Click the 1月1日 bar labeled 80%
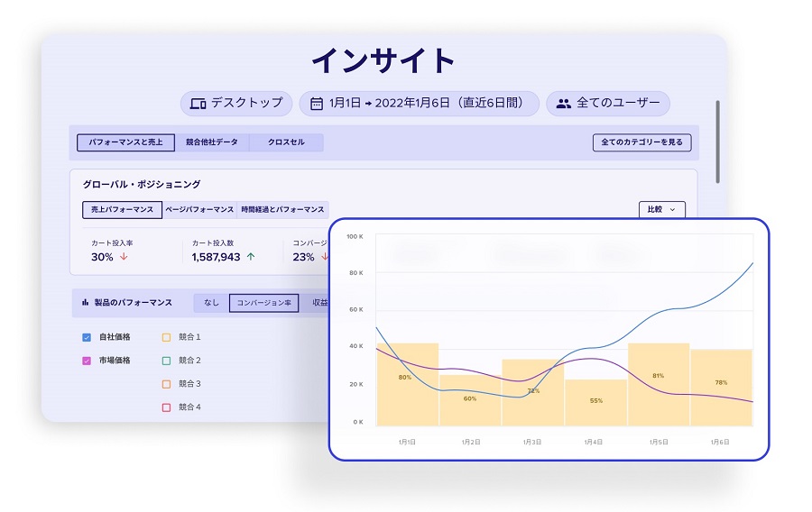 tap(408, 384)
